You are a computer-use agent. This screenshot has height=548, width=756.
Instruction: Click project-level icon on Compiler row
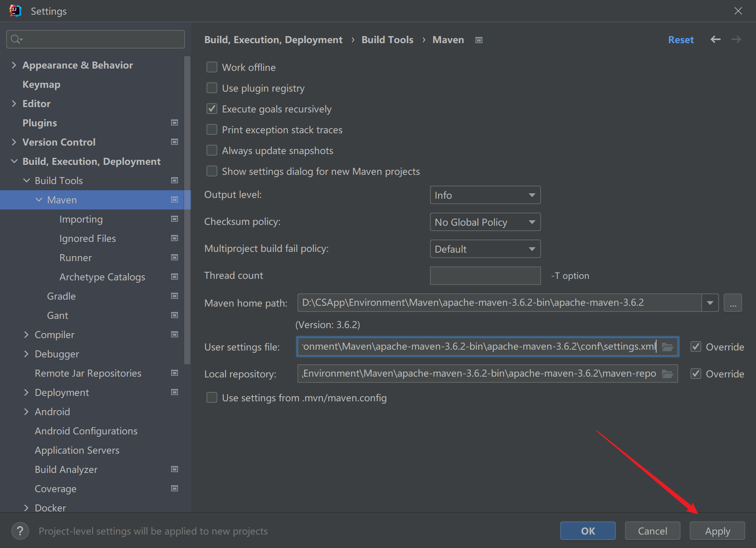point(175,334)
